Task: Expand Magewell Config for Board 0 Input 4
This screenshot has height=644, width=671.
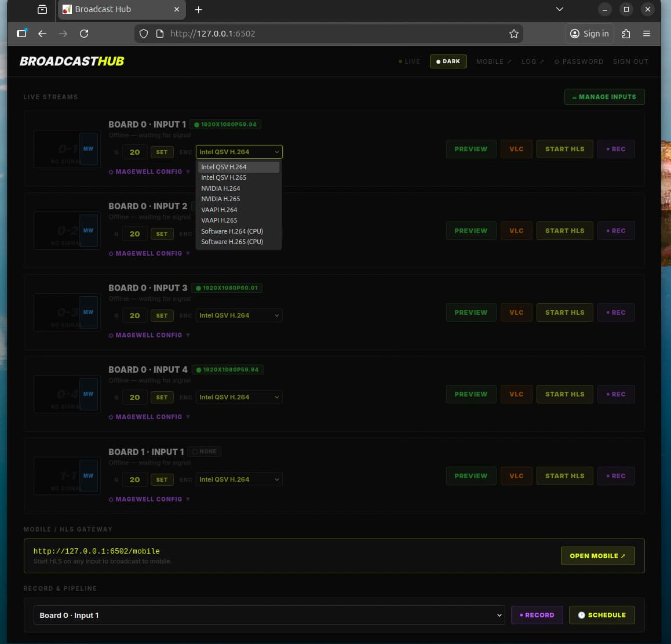Action: tap(149, 417)
